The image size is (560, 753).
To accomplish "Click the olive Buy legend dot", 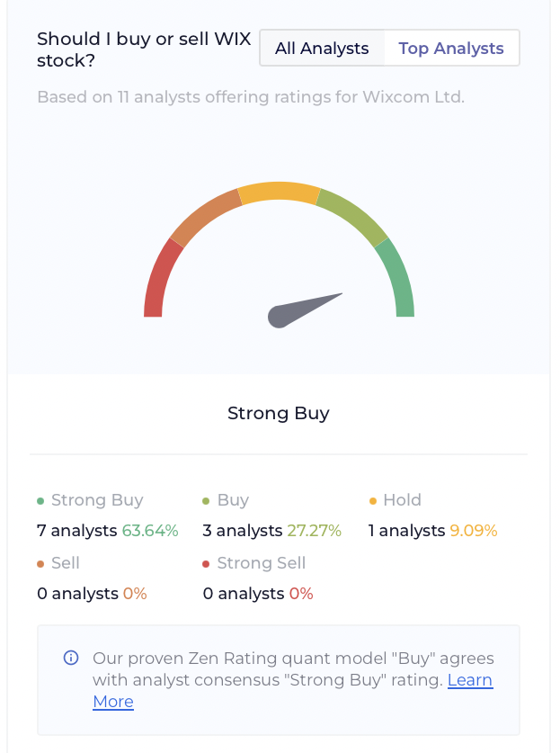I will [206, 501].
